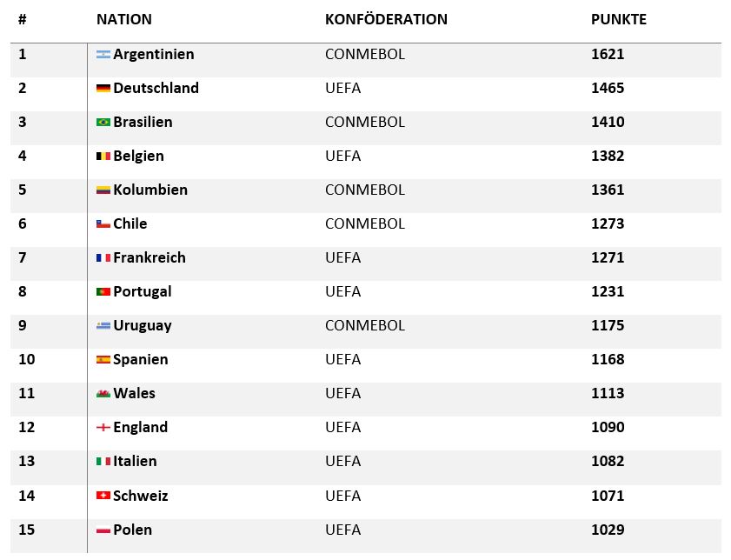
Task: Click the KONFÖDERATION column header
Action: 386,19
